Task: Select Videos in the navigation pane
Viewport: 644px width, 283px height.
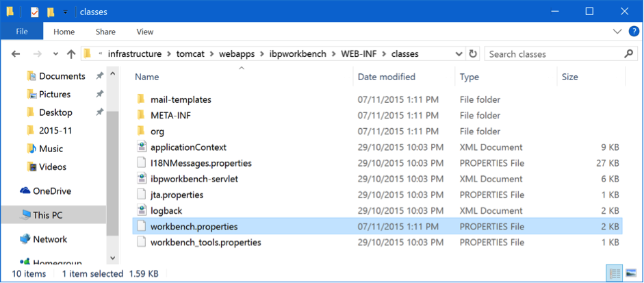Action: pos(53,167)
